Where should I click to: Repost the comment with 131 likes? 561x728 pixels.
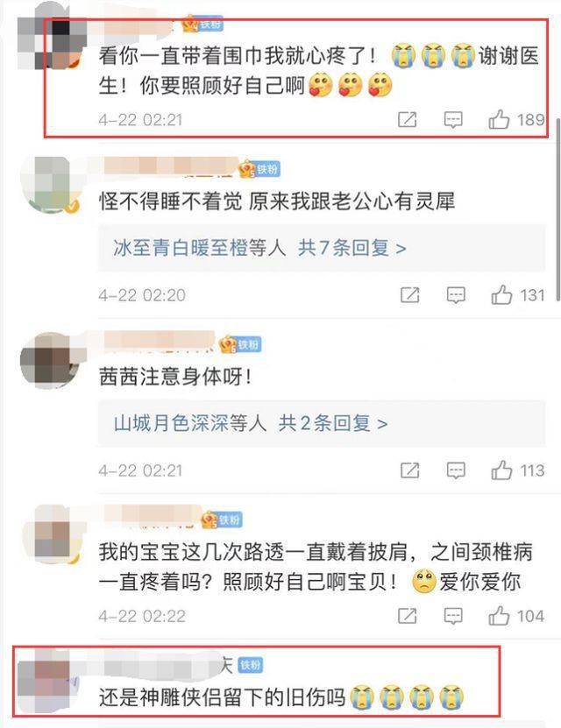tap(410, 295)
